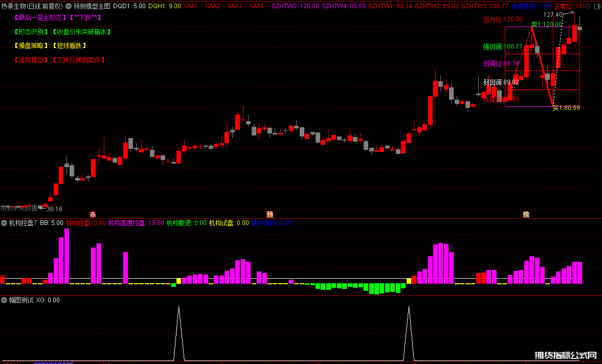Click the 机构撤退: 0.00 readout
This screenshot has width=602, height=364.
click(187, 223)
